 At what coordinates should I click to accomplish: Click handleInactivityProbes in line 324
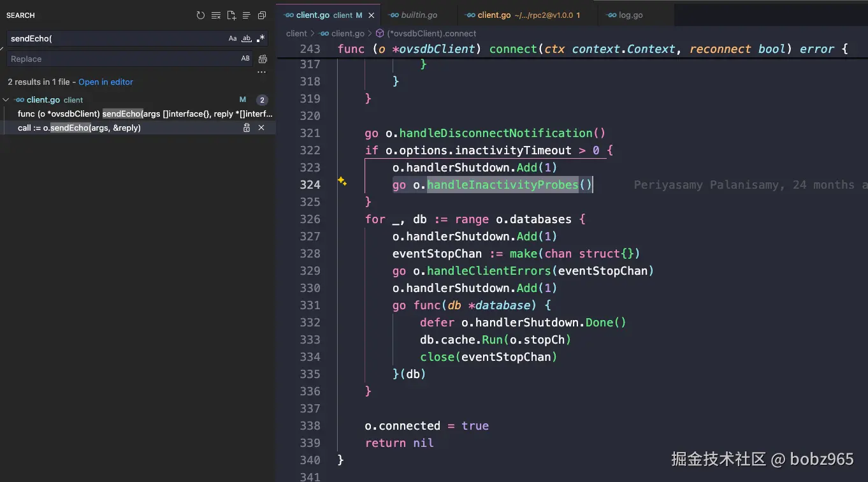(502, 185)
